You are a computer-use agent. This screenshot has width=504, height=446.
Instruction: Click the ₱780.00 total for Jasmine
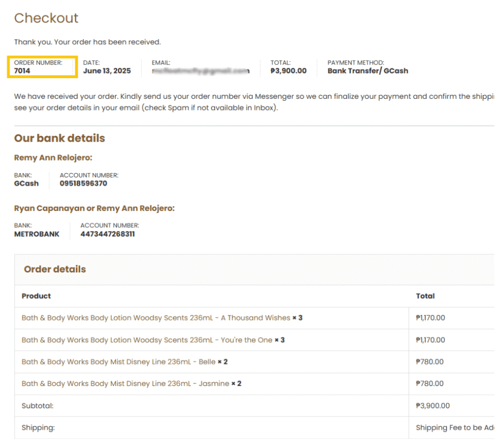point(430,384)
